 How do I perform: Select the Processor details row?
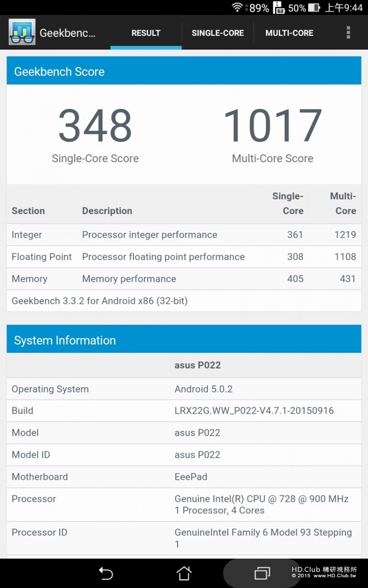point(184,504)
